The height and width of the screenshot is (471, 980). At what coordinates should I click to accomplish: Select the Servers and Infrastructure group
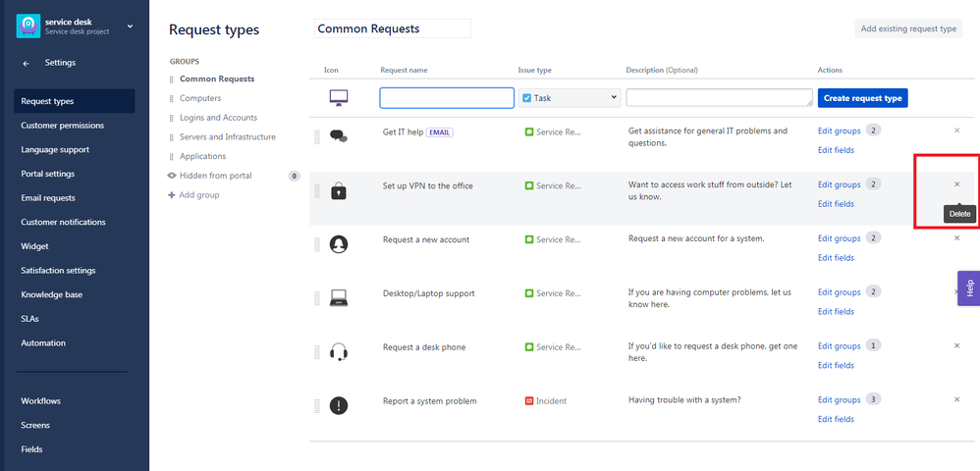228,136
